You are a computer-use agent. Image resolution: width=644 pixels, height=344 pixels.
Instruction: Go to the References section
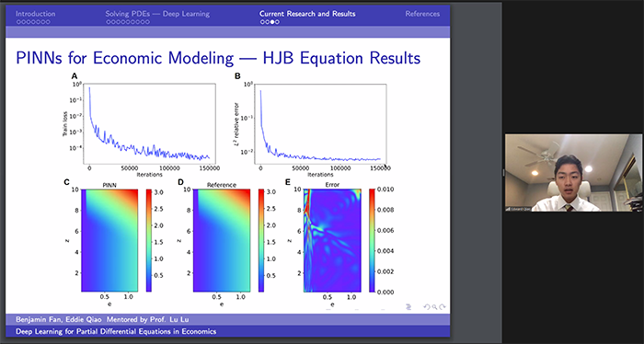422,14
